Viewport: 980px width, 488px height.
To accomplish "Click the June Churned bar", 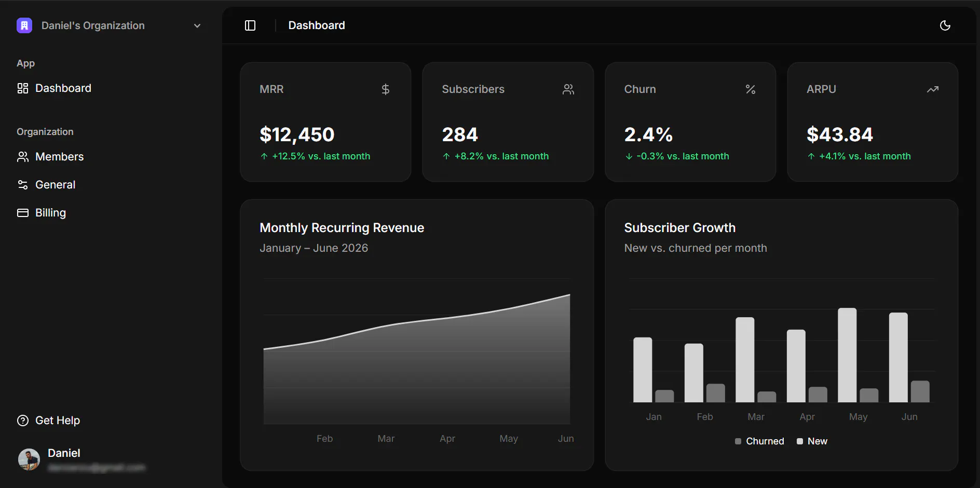I will click(x=920, y=391).
